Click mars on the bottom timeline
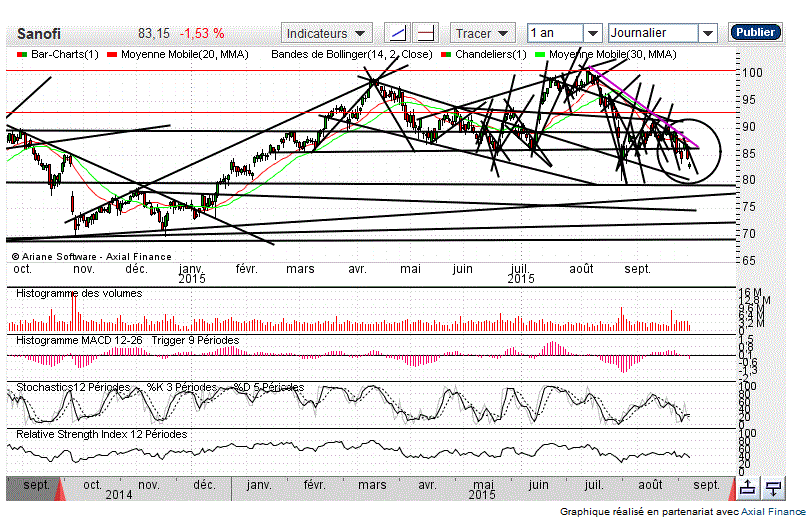This screenshot has height=528, width=812. click(372, 485)
